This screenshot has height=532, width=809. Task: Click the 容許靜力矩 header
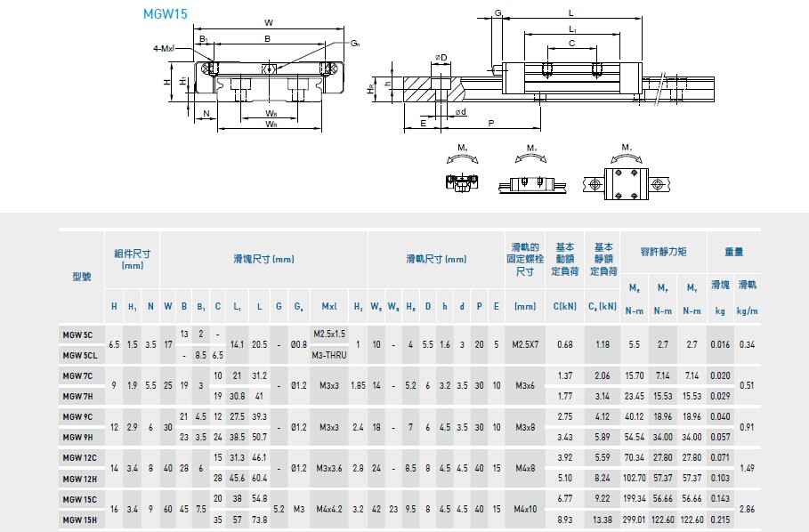[x=663, y=253]
